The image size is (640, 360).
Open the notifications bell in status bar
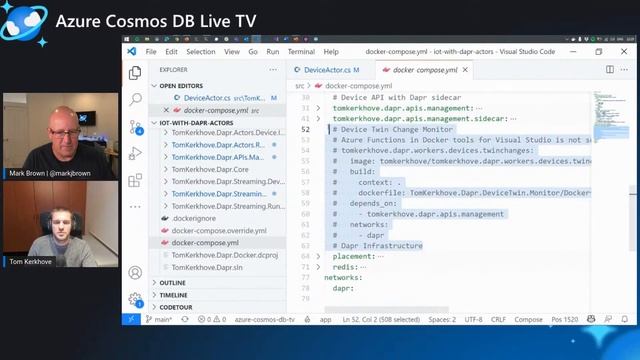point(624,319)
